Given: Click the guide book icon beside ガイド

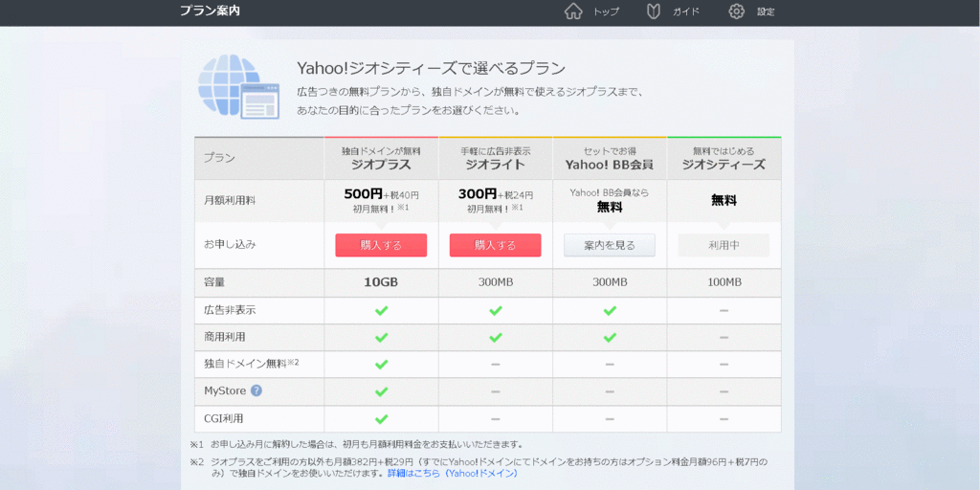Looking at the screenshot, I should pyautogui.click(x=653, y=11).
